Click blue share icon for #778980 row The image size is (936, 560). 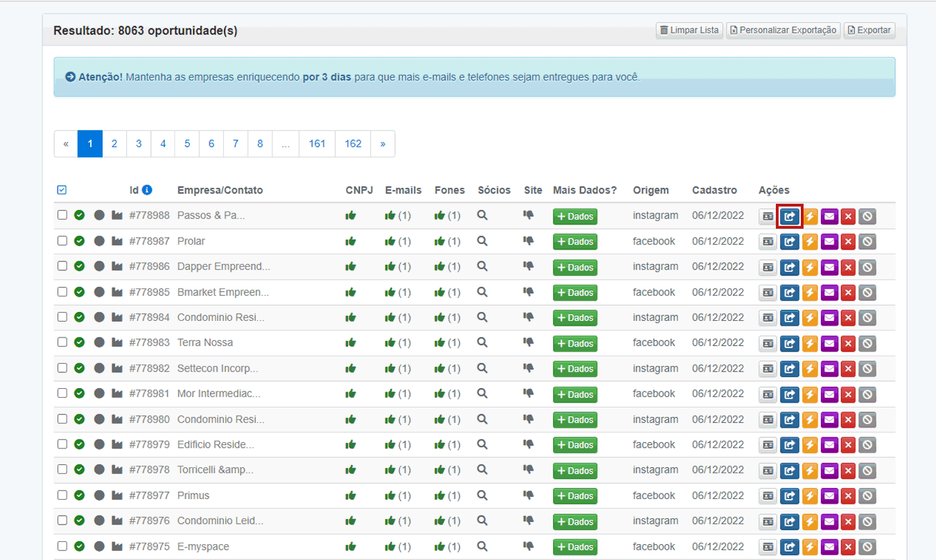(790, 420)
